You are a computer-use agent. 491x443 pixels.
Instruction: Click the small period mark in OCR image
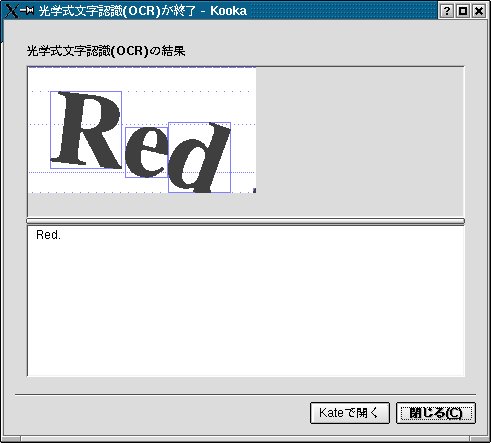254,190
